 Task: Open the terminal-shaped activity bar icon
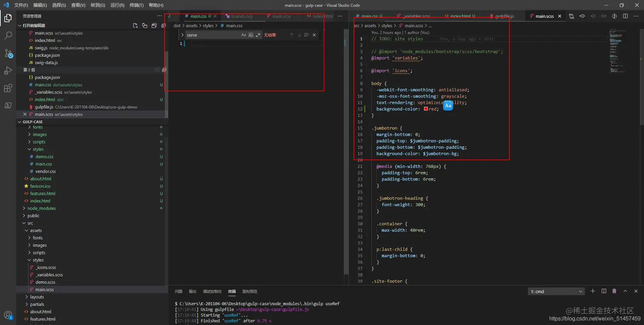[x=8, y=105]
